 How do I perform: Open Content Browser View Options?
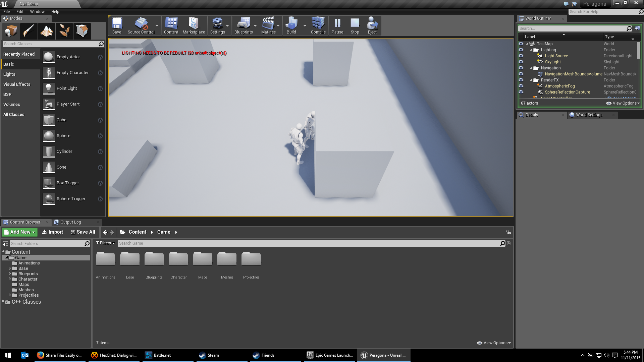494,343
